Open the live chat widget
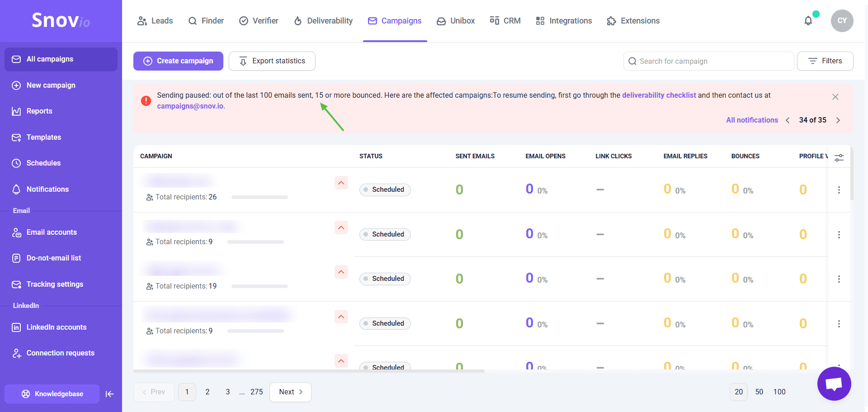The width and height of the screenshot is (868, 412). pyautogui.click(x=834, y=384)
